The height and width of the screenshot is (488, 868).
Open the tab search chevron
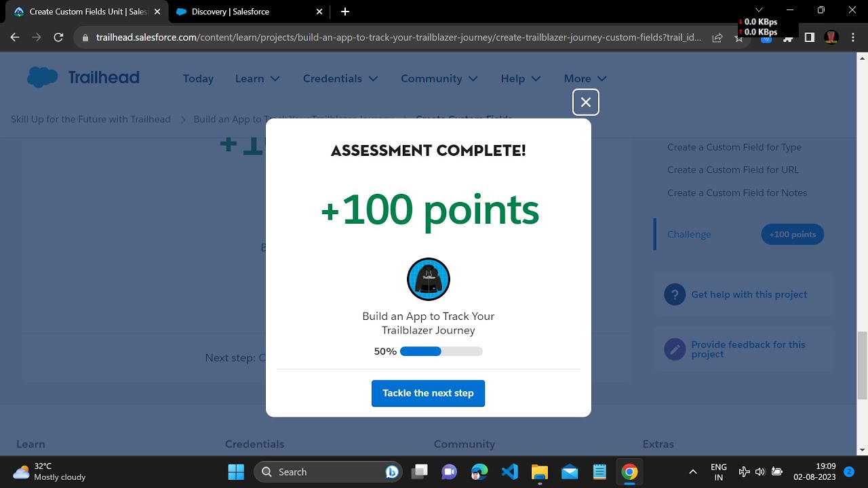pyautogui.click(x=759, y=9)
